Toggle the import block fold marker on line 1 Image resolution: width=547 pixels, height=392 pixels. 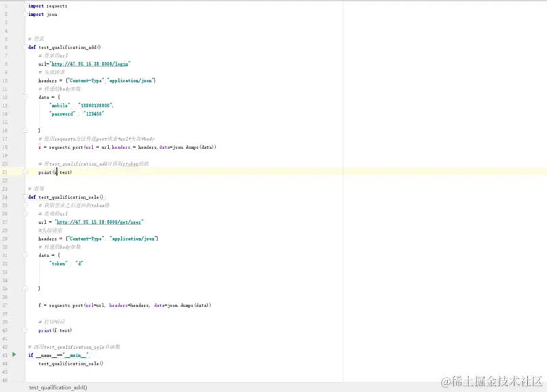pos(25,6)
